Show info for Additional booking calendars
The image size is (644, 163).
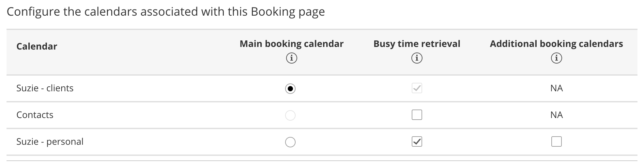coord(556,58)
